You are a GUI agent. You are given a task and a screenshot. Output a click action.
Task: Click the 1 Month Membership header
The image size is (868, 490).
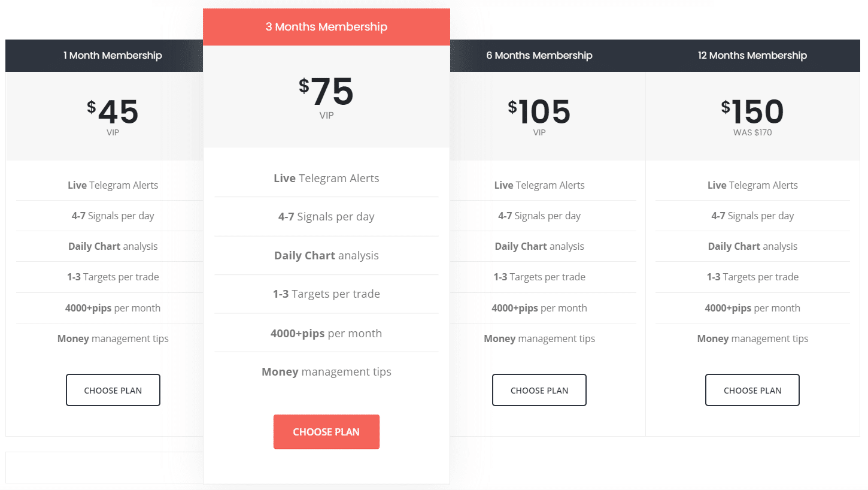coord(113,56)
